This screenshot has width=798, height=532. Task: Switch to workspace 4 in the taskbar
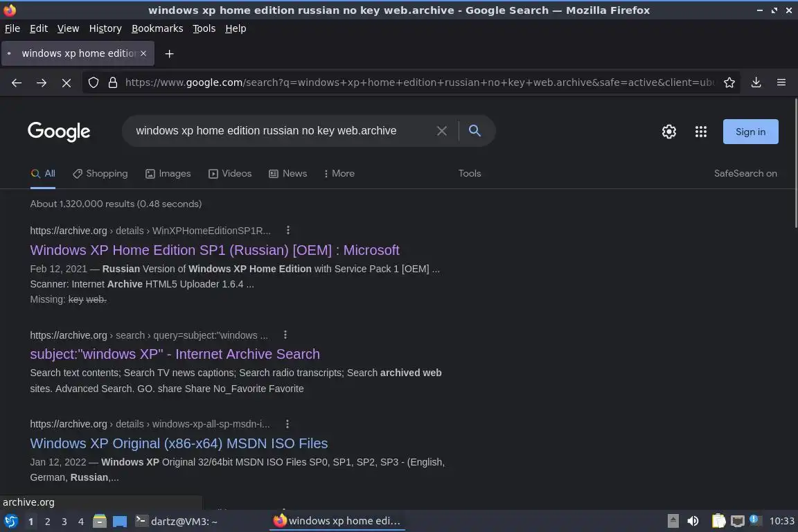(80, 522)
